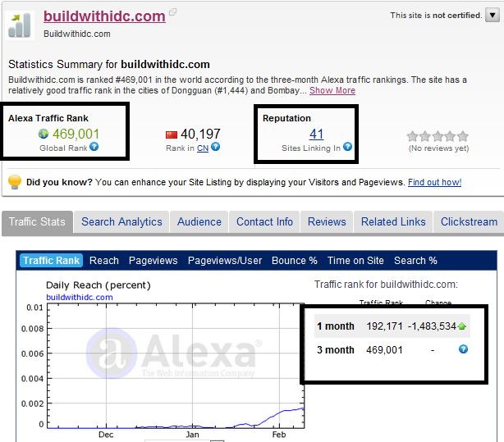Click the globe icon next to 469,001
Screen dimensions: 504x442
pyautogui.click(x=44, y=134)
